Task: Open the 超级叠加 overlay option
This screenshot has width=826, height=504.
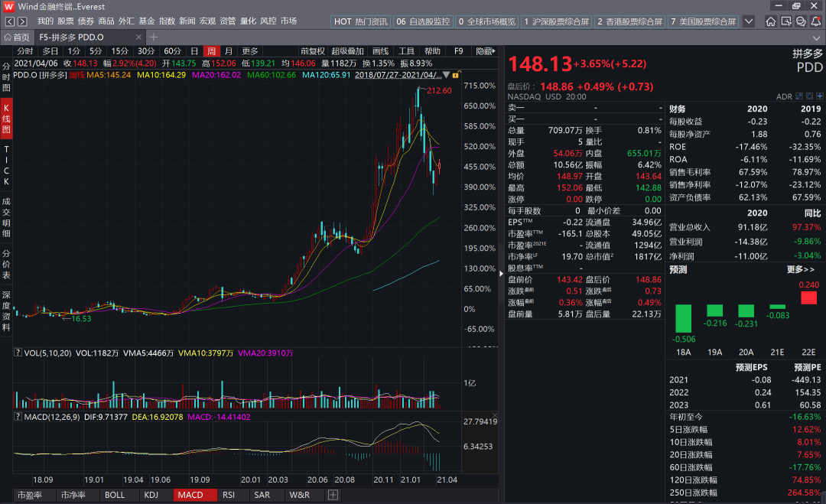Action: click(347, 51)
